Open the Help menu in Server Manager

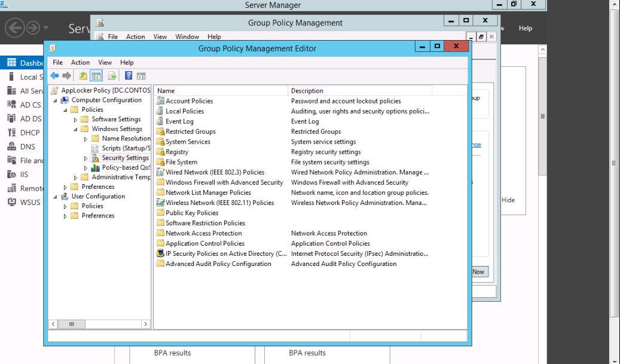526,28
